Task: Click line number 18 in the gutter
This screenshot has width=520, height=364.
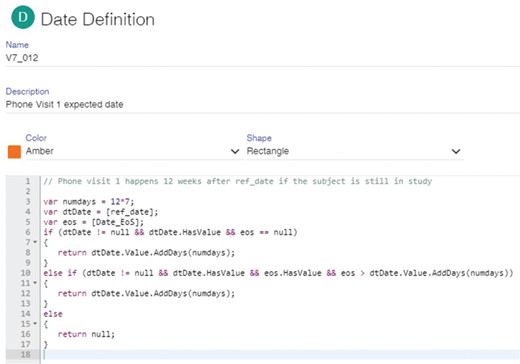Action: (26, 355)
